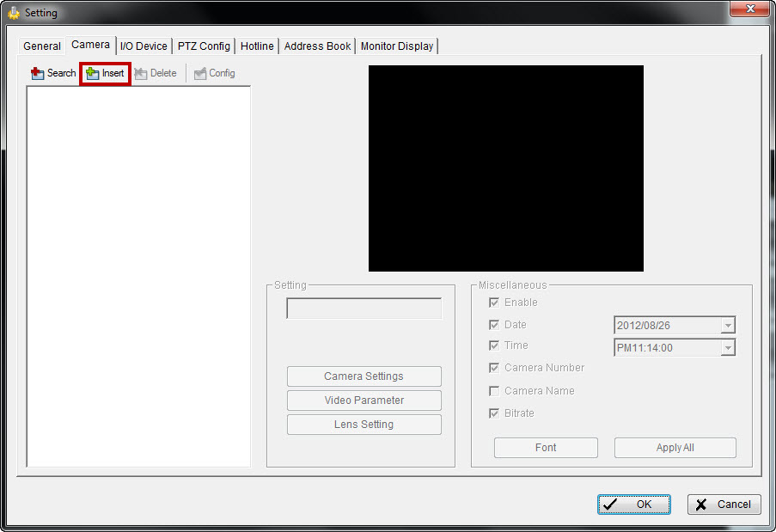
Task: Click the Insert camera icon
Action: pos(93,74)
